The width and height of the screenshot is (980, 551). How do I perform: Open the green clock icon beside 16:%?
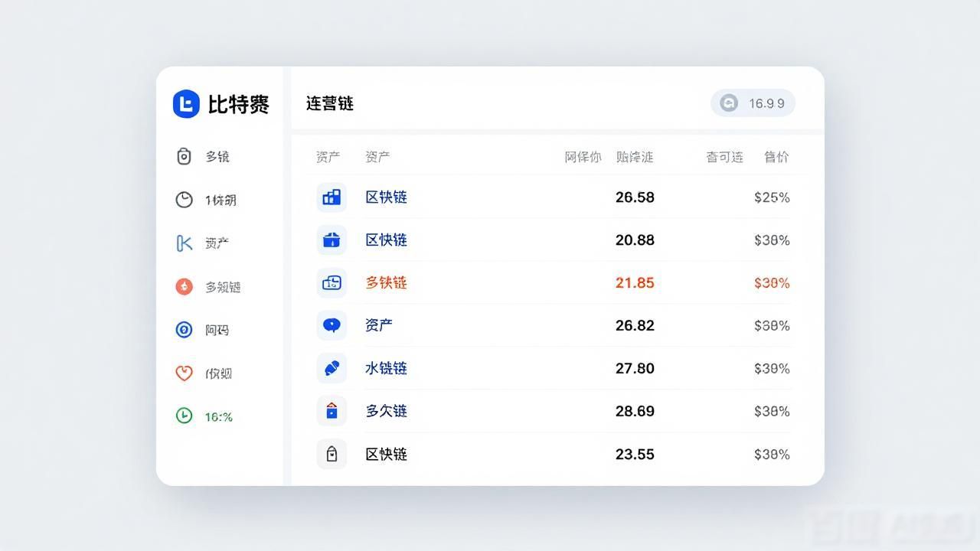[185, 416]
